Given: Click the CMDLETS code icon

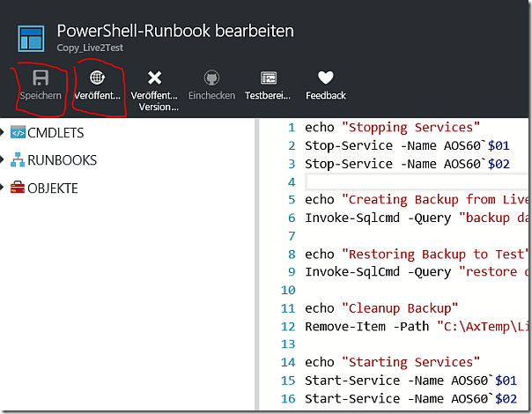Looking at the screenshot, I should point(18,132).
